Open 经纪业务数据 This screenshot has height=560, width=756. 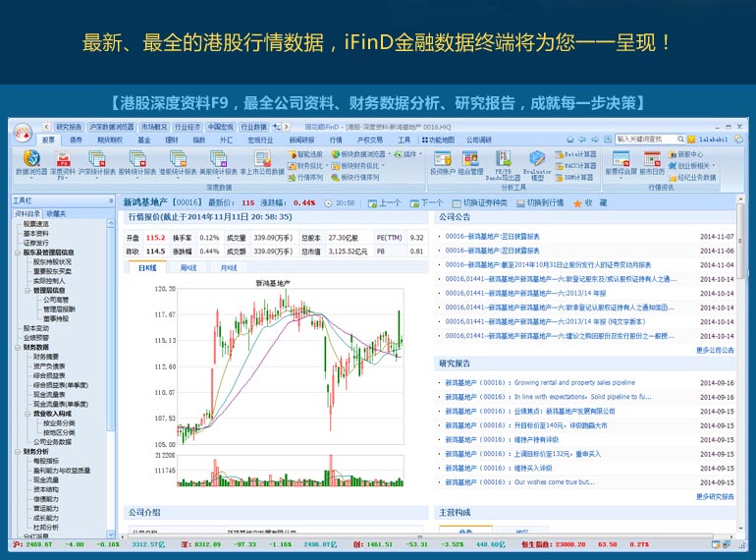692,178
